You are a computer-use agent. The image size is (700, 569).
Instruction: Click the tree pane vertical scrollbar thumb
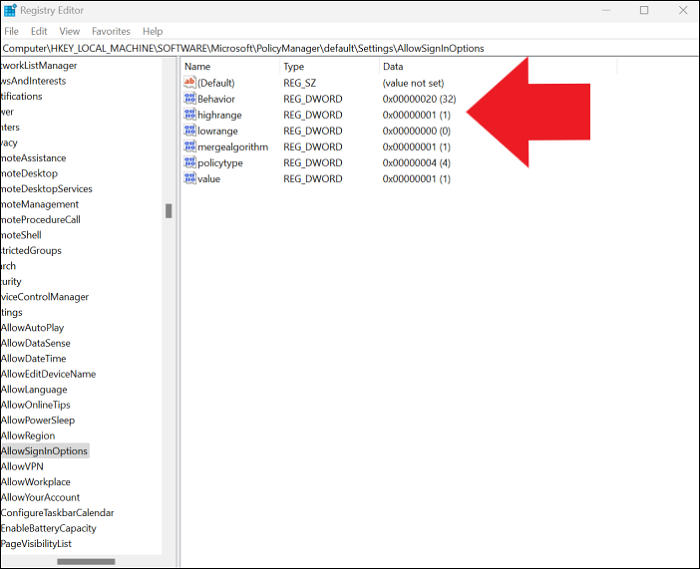[x=169, y=211]
